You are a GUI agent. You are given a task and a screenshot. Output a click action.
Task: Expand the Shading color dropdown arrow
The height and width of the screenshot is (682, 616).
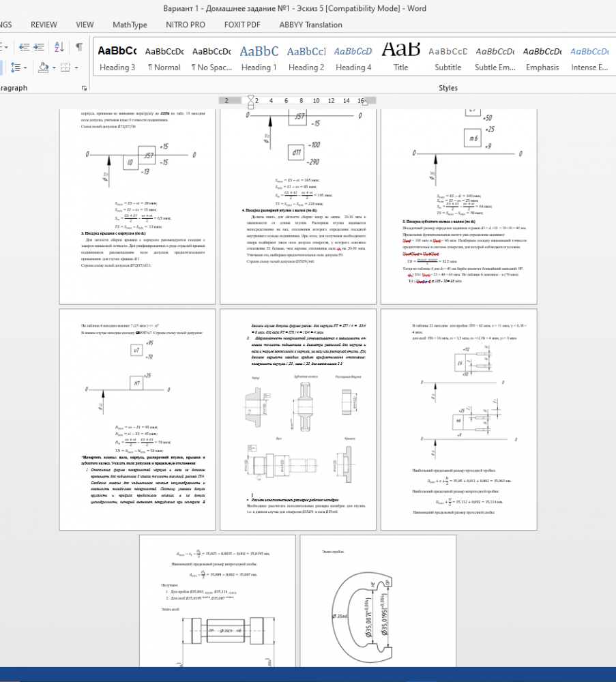click(x=53, y=68)
